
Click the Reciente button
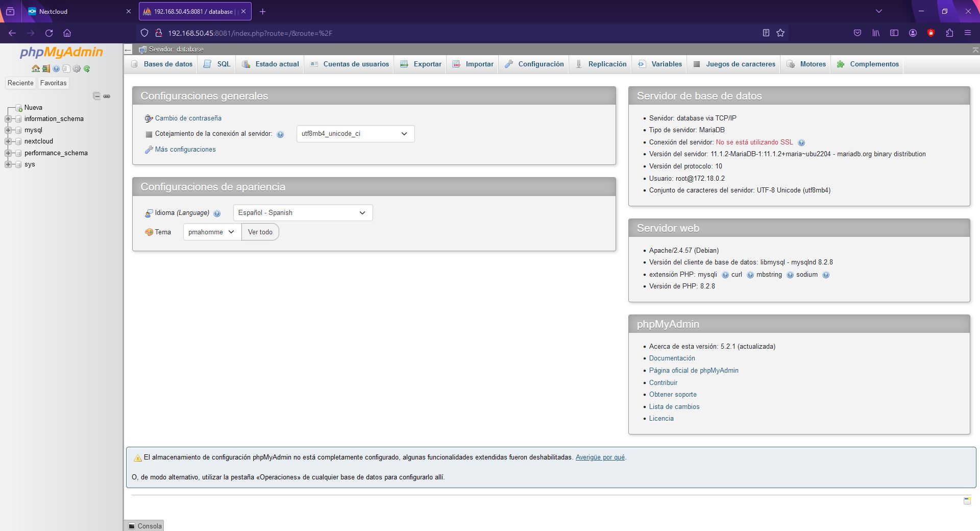tap(20, 83)
